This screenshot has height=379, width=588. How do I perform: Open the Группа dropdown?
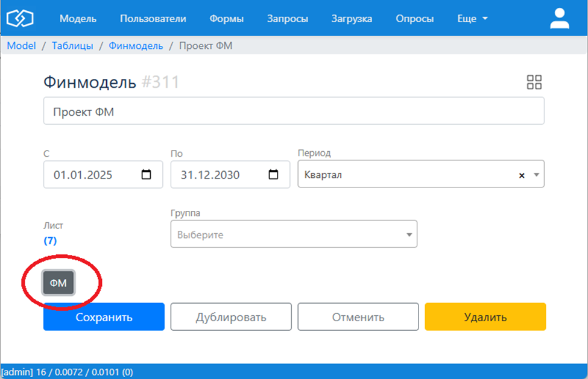coord(294,235)
